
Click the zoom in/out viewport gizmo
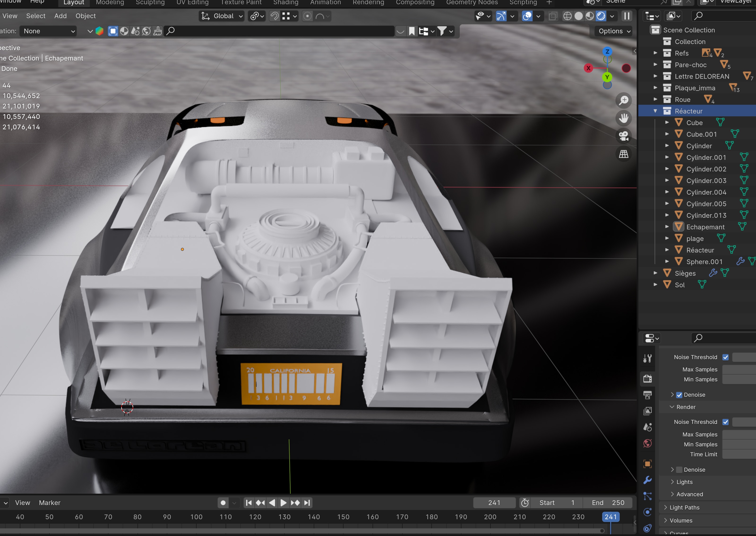pyautogui.click(x=623, y=100)
